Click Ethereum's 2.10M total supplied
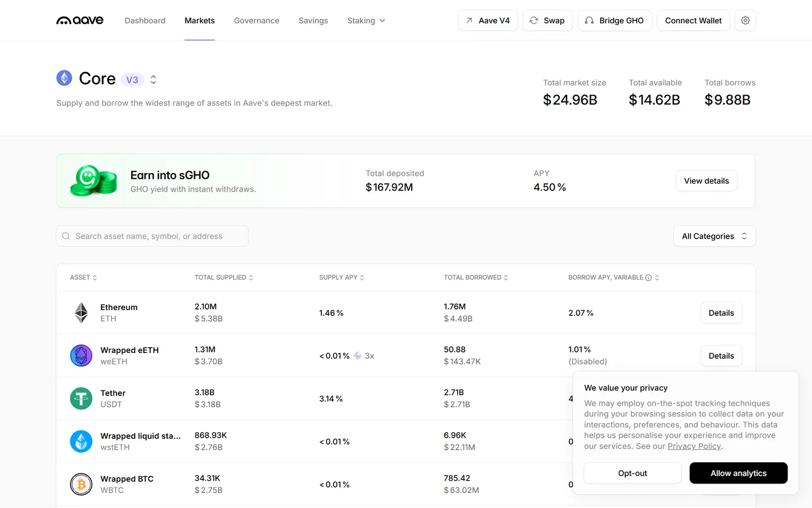The height and width of the screenshot is (508, 812). pyautogui.click(x=206, y=307)
